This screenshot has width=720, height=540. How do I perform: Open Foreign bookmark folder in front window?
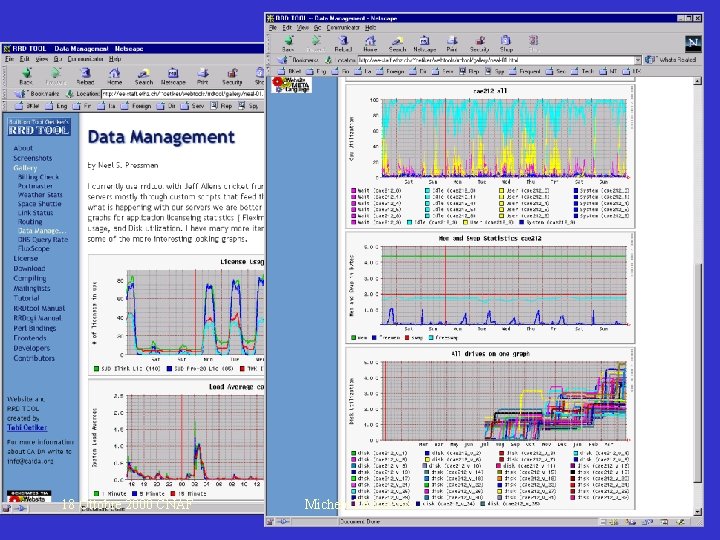point(391,71)
